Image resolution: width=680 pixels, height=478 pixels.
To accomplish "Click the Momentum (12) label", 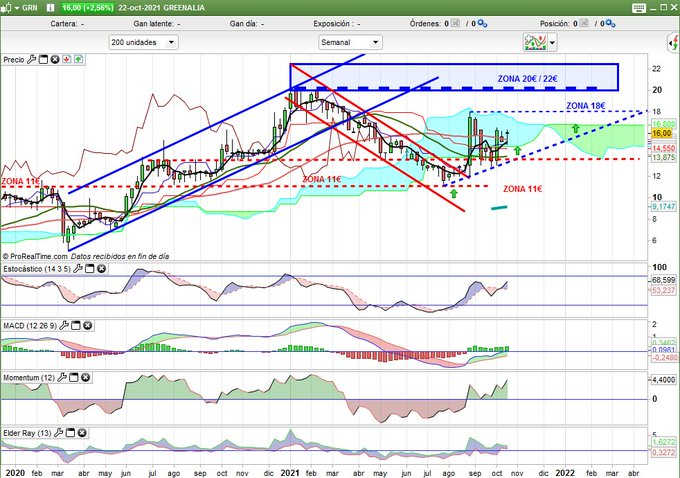I will tap(29, 378).
